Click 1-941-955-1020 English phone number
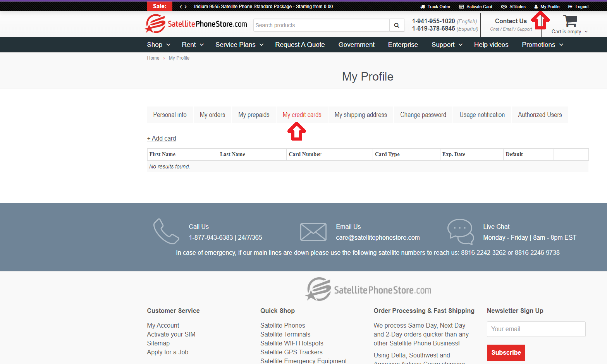607x364 pixels. click(x=433, y=21)
